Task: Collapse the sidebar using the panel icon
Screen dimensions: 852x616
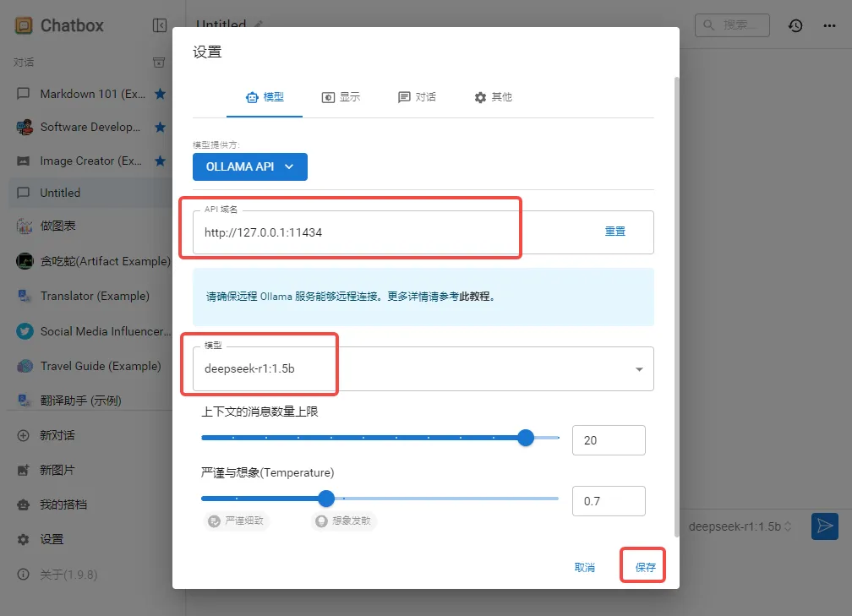Action: pos(160,25)
